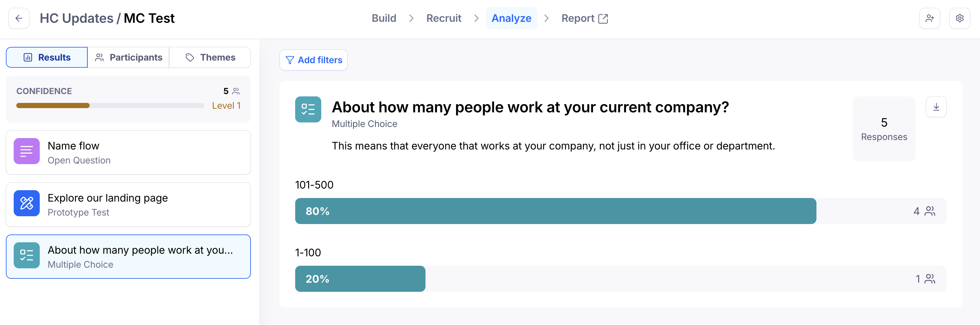Image resolution: width=980 pixels, height=325 pixels.
Task: Open the settings gear icon
Action: click(x=959, y=18)
